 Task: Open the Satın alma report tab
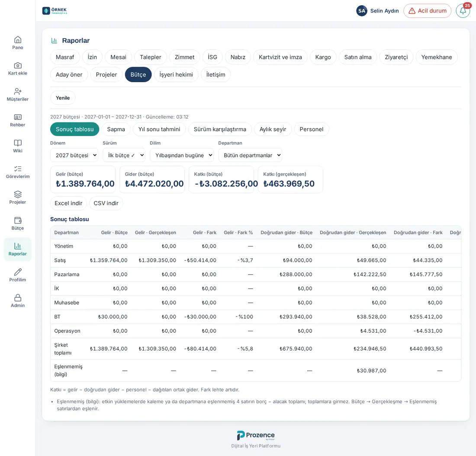point(358,57)
